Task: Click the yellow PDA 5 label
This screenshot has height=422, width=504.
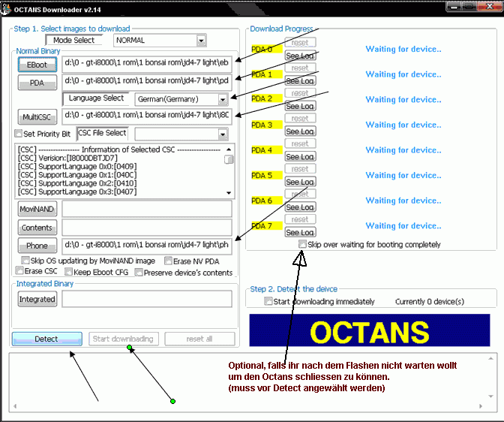Action: [267, 176]
